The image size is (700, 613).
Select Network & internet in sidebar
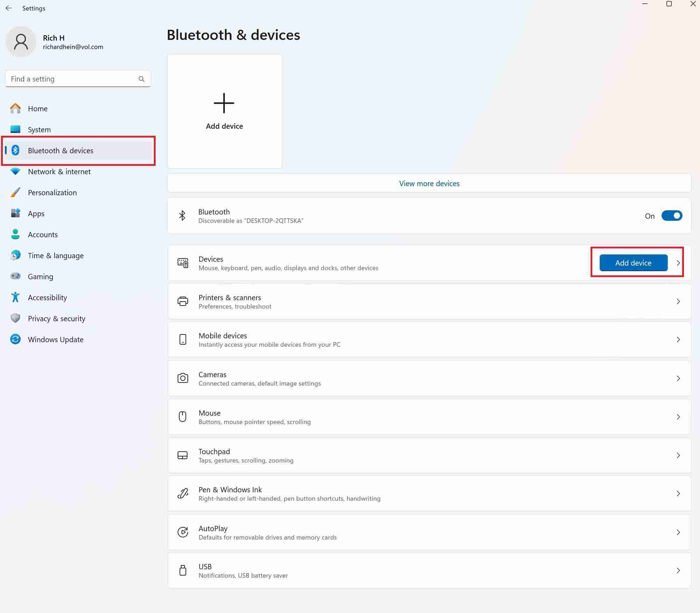tap(78, 171)
